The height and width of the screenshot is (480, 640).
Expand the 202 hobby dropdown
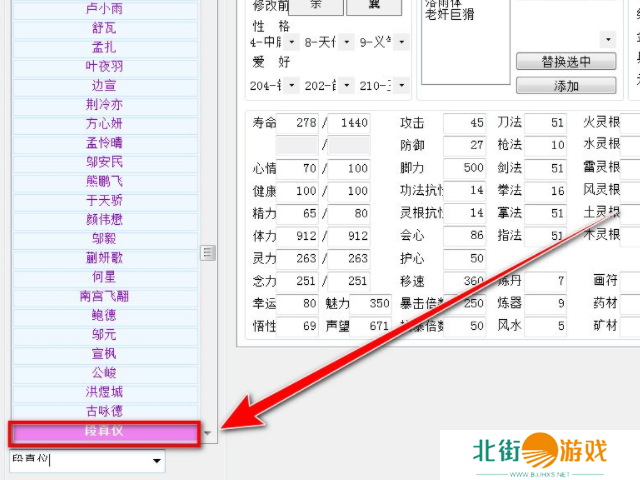(347, 86)
